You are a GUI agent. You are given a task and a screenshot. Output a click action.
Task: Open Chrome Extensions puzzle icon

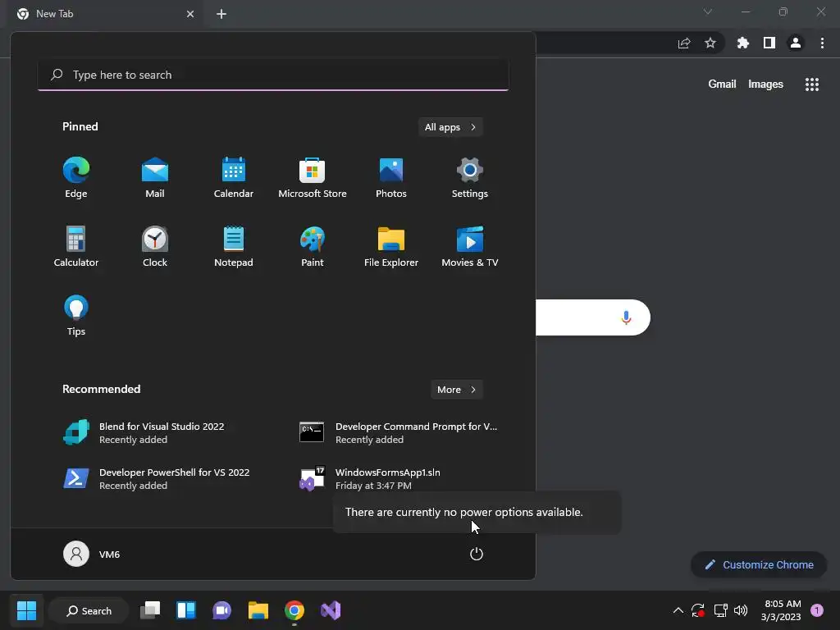pos(743,43)
